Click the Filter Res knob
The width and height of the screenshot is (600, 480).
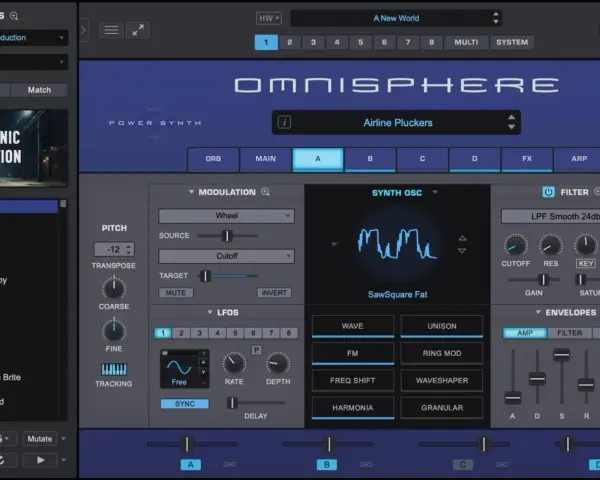click(551, 245)
